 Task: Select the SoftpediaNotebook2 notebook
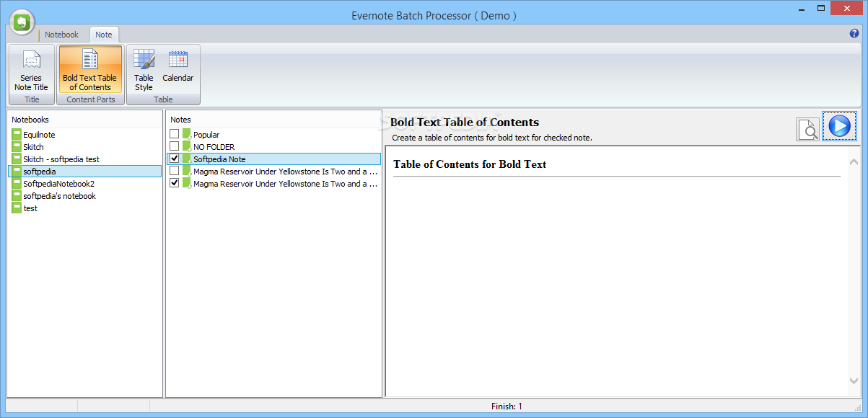click(x=58, y=184)
